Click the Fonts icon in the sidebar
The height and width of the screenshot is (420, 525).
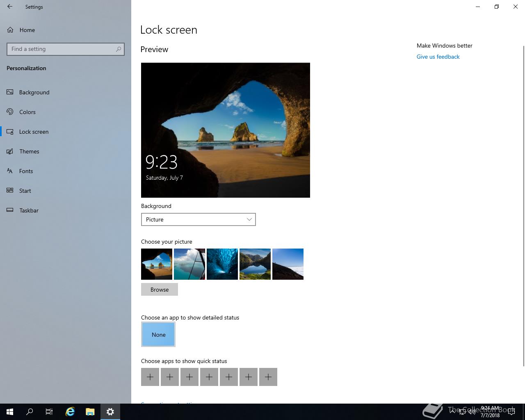(10, 171)
